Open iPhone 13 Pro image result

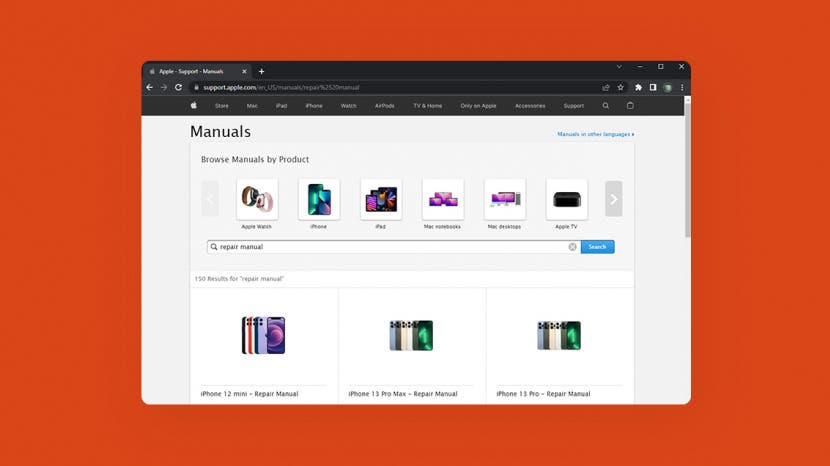click(559, 335)
